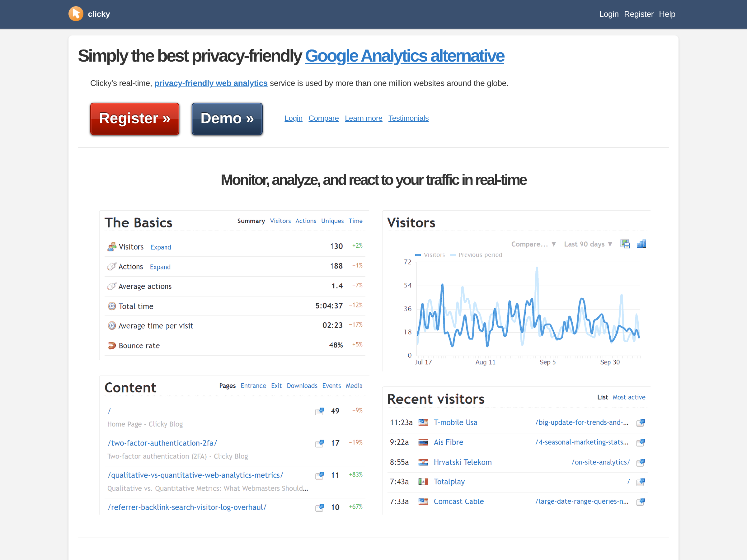Open Help in the top header
Viewport: 747px width, 560px height.
667,14
